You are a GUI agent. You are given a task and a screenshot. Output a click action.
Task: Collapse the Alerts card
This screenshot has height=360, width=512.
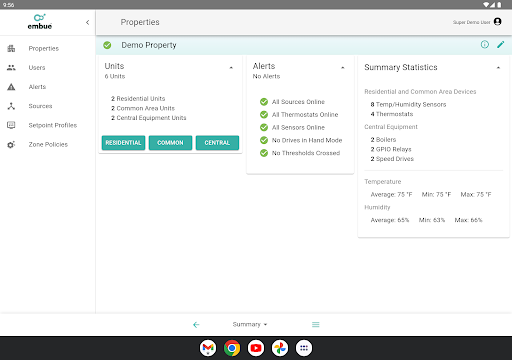343,68
